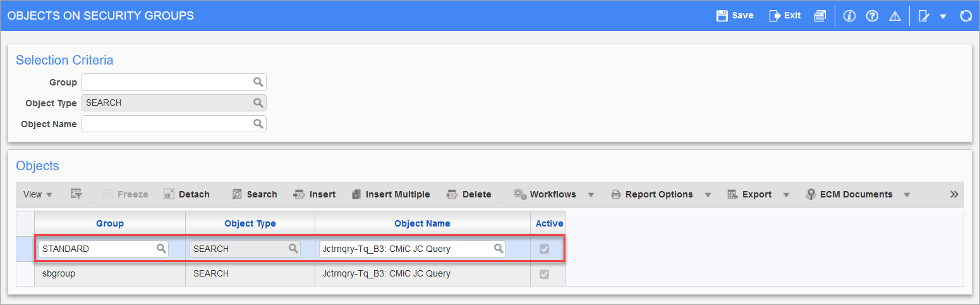980x305 pixels.
Task: Expand the ECM Documents dropdown arrow
Action: [x=907, y=195]
